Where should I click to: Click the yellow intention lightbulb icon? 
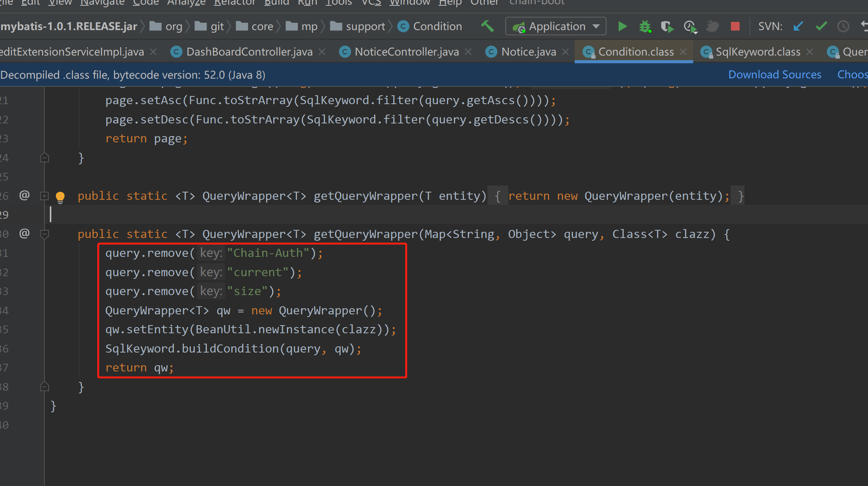(x=60, y=197)
